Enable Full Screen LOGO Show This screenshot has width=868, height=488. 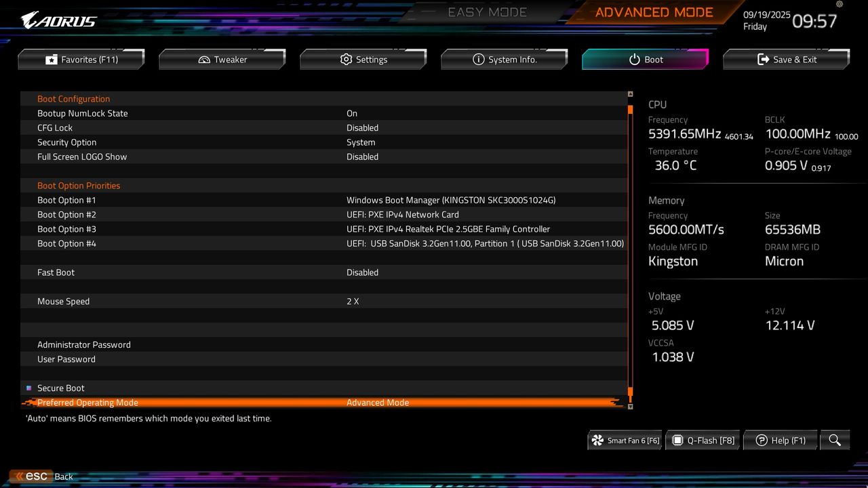pyautogui.click(x=363, y=157)
